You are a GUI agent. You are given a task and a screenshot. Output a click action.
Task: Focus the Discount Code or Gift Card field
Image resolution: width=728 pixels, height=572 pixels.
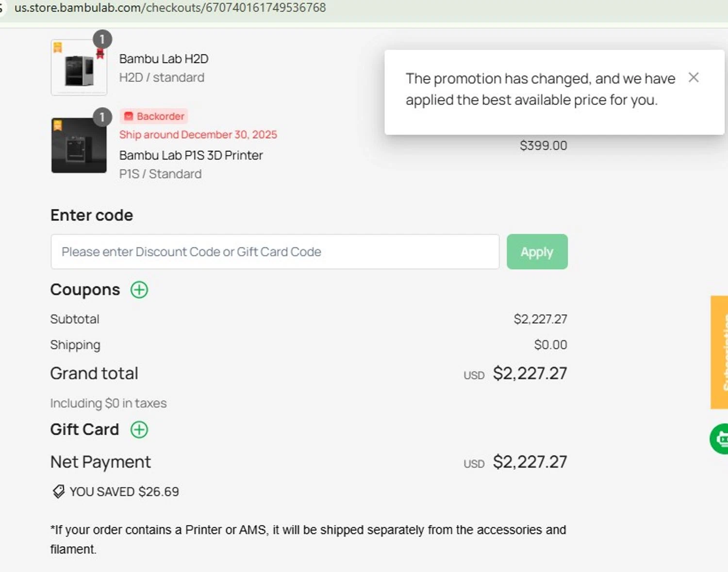pyautogui.click(x=275, y=252)
